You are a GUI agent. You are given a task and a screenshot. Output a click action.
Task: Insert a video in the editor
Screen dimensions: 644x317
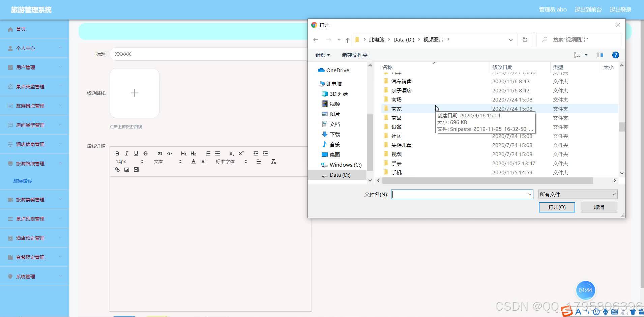pos(136,170)
